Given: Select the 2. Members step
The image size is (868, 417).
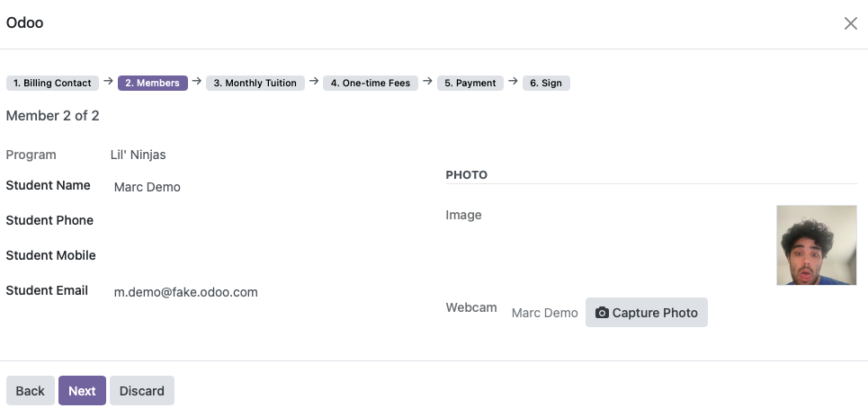Looking at the screenshot, I should [153, 83].
